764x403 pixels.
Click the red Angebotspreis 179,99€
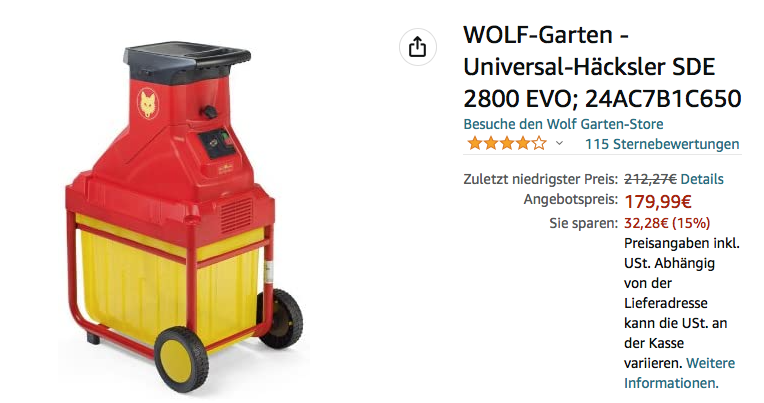658,201
